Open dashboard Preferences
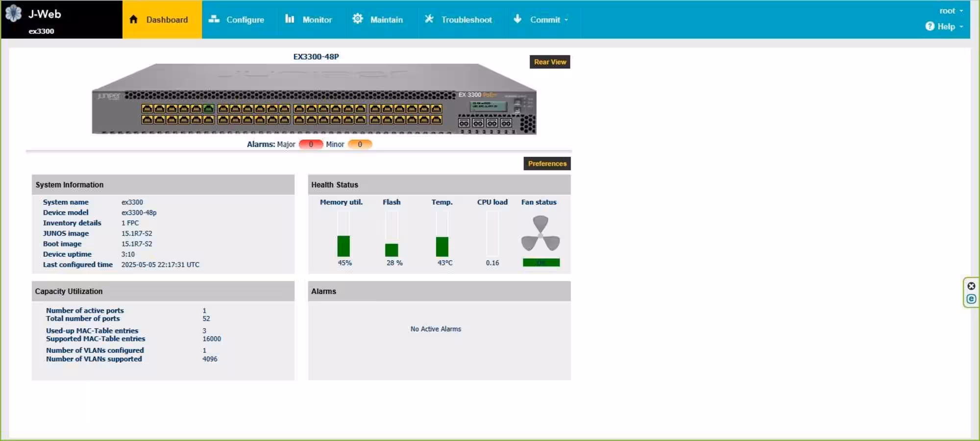 (547, 164)
